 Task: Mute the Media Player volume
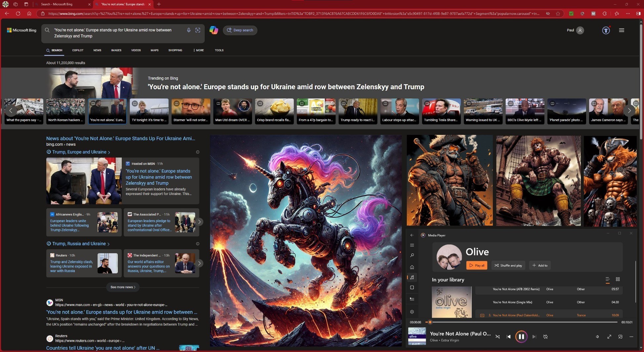(597, 337)
